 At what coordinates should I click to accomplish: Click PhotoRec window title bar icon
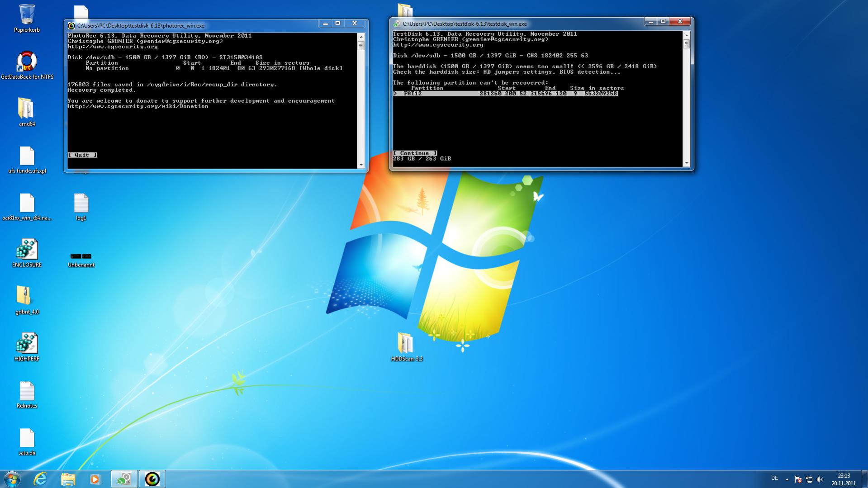(71, 26)
